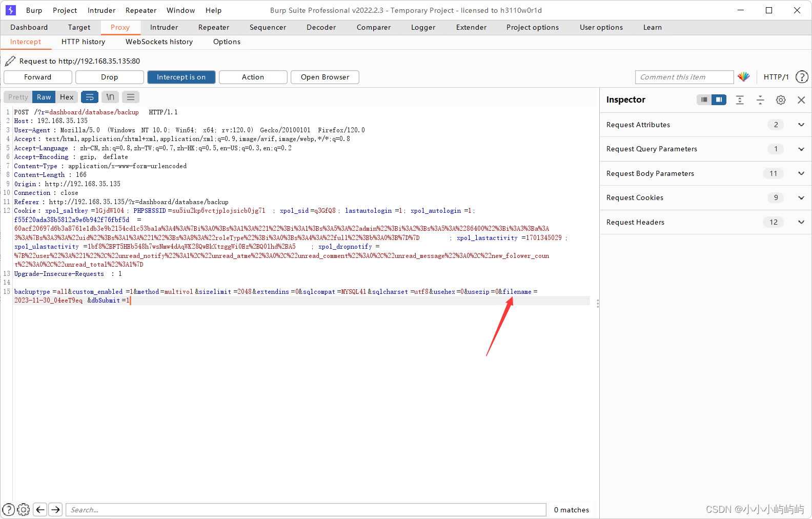Image resolution: width=812 pixels, height=519 pixels.
Task: Go to previous search match arrow
Action: [40, 509]
